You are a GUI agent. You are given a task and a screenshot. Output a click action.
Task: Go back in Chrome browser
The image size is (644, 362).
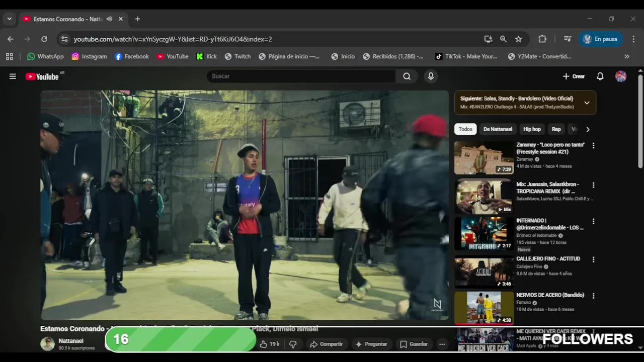click(11, 39)
